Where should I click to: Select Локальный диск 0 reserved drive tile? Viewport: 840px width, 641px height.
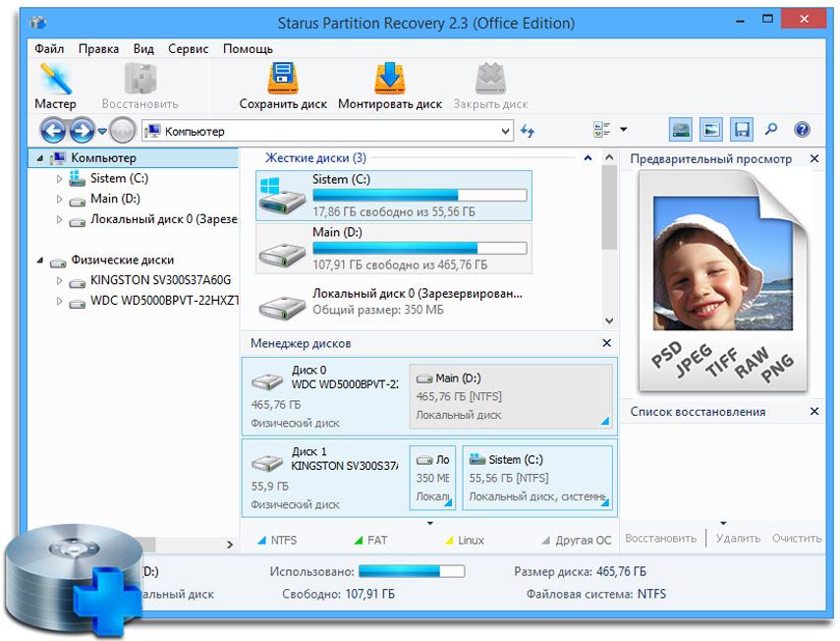pyautogui.click(x=394, y=302)
